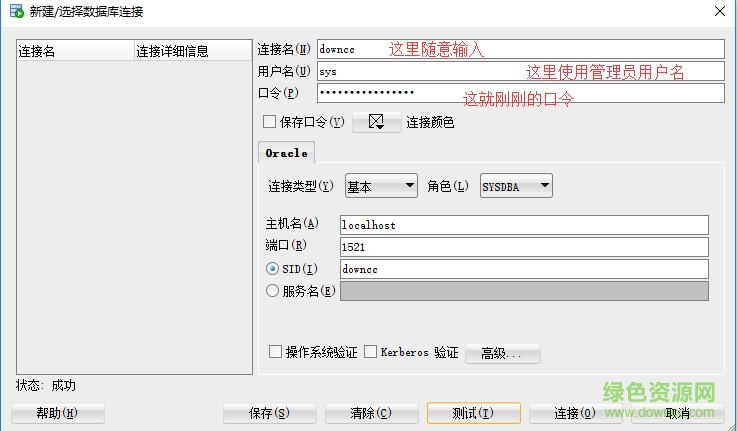Image resolution: width=738 pixels, height=431 pixels.
Task: Focus the 连接名 input field
Action: (x=521, y=49)
